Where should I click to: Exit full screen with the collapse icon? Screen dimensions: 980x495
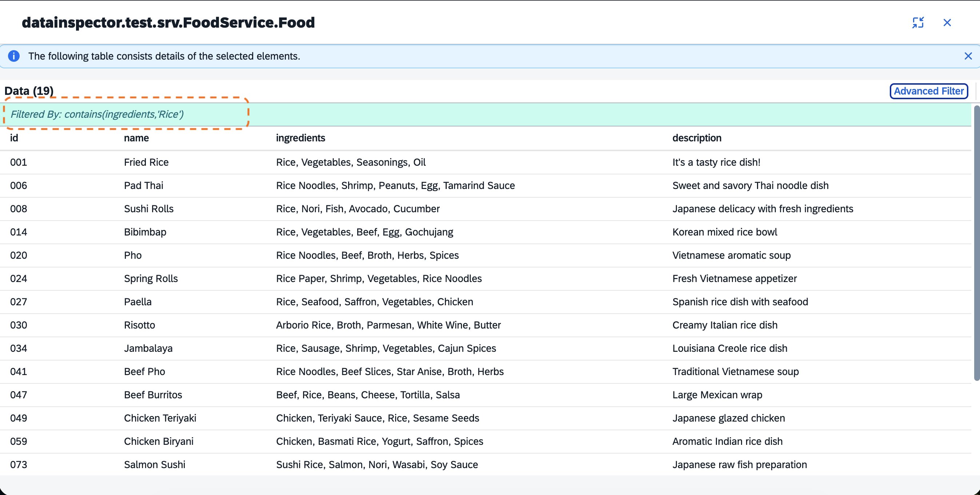918,23
